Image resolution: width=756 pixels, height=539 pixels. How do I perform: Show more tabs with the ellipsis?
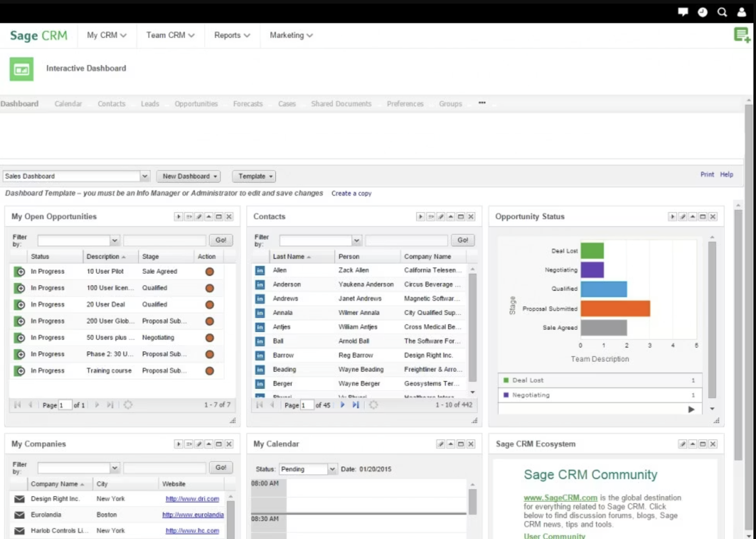pos(482,103)
